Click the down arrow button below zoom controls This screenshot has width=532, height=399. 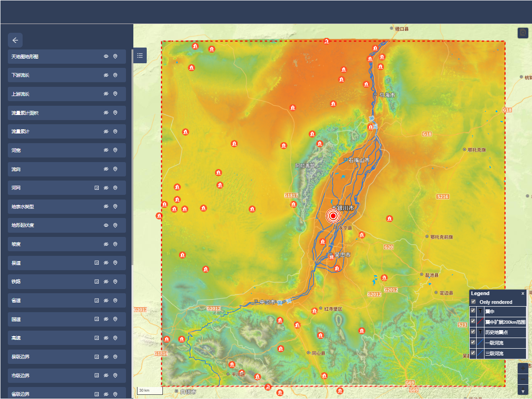point(523,392)
